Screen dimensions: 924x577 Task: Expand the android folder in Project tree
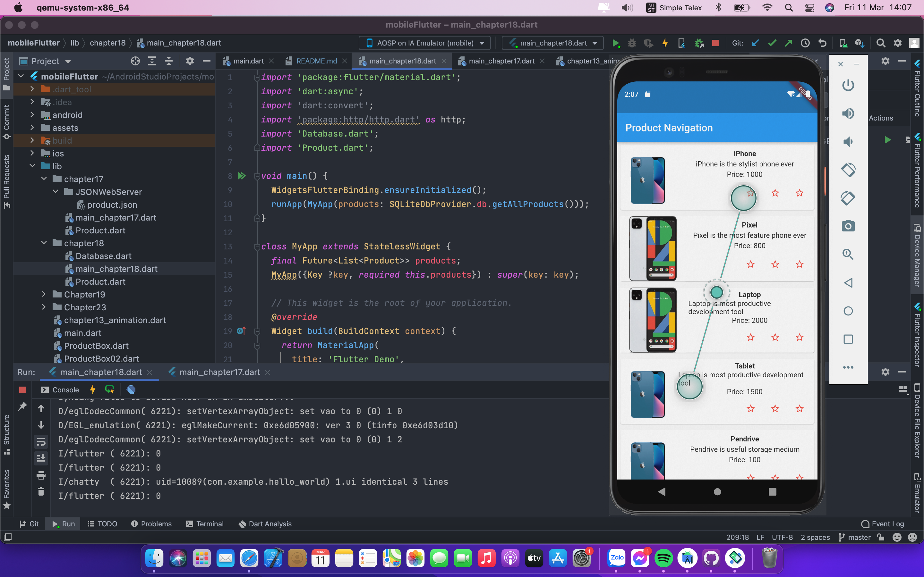32,115
